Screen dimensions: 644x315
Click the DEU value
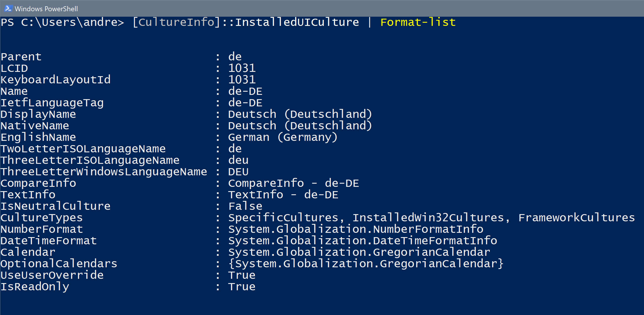pos(238,172)
